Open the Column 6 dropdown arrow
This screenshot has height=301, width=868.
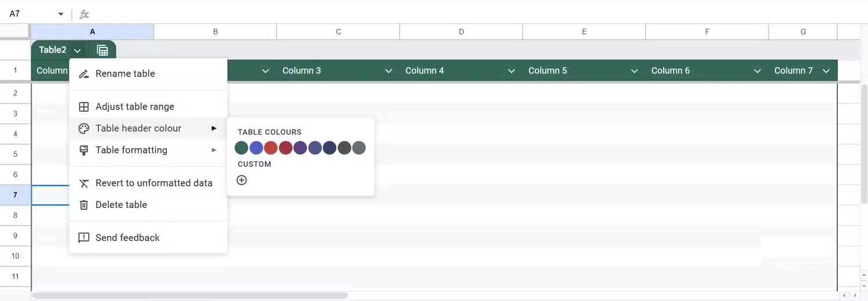click(757, 71)
